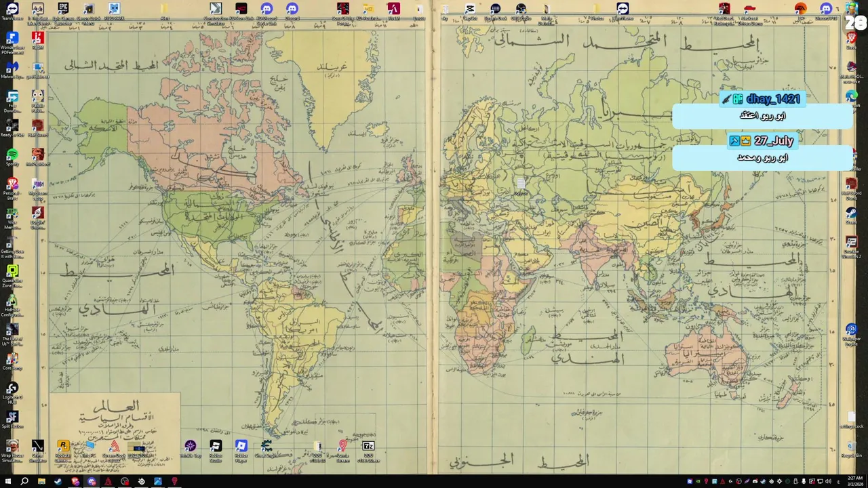This screenshot has height=488, width=868.
Task: Switch to the Brave browser in the taskbar
Action: pos(75,481)
